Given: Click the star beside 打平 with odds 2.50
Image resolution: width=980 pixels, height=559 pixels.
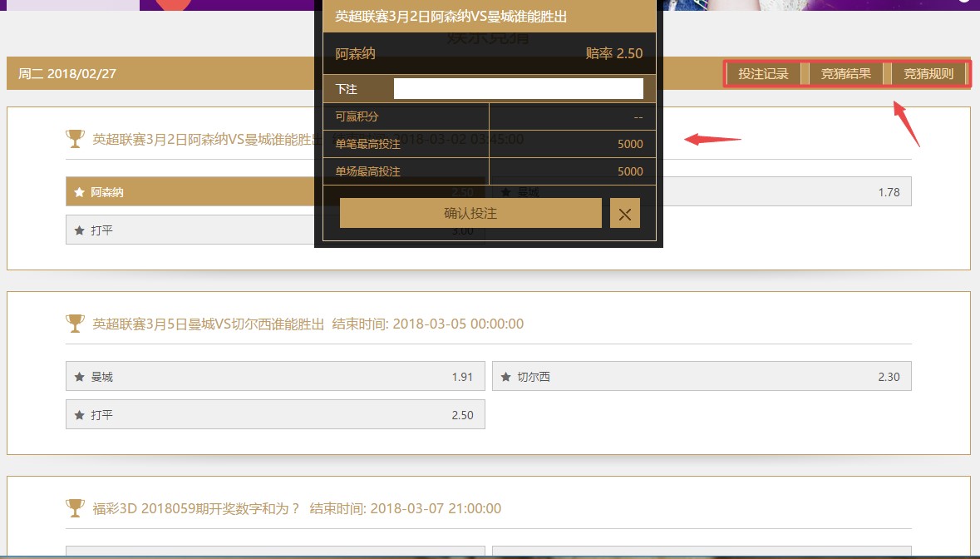Looking at the screenshot, I should pos(79,414).
